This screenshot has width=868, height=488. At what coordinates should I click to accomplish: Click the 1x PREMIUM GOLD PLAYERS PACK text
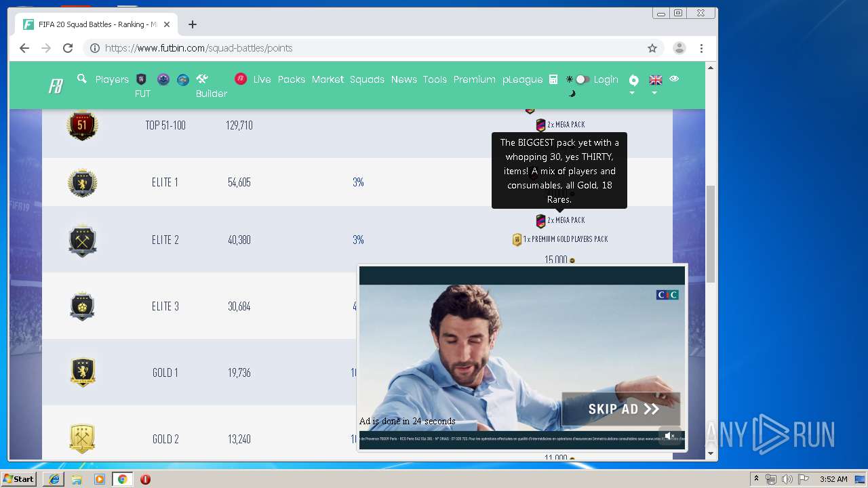[565, 239]
